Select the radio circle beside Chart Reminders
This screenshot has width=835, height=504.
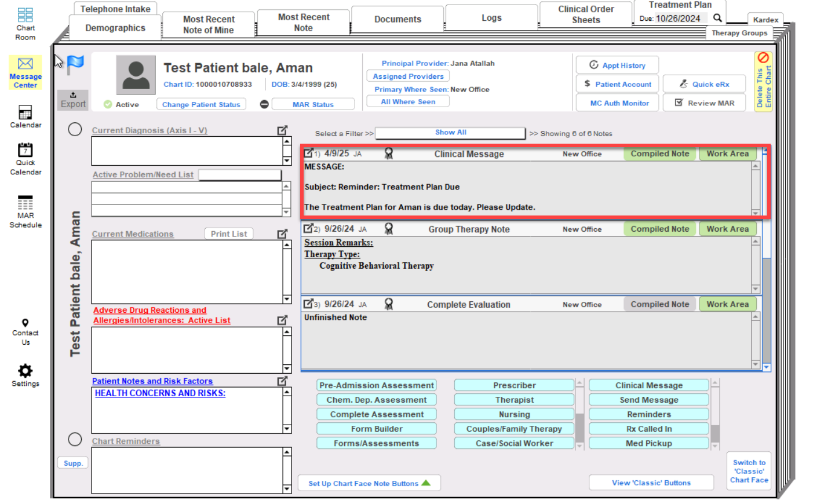pos(75,440)
